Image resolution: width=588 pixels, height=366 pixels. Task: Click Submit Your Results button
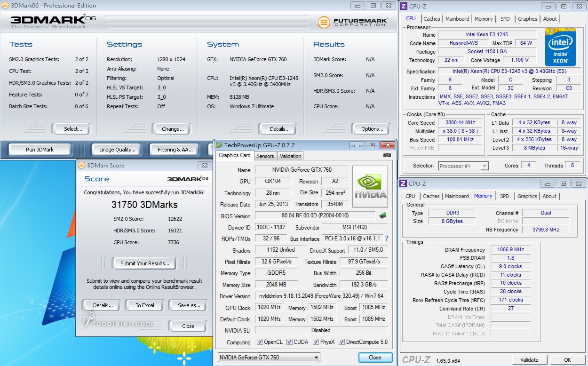(144, 263)
